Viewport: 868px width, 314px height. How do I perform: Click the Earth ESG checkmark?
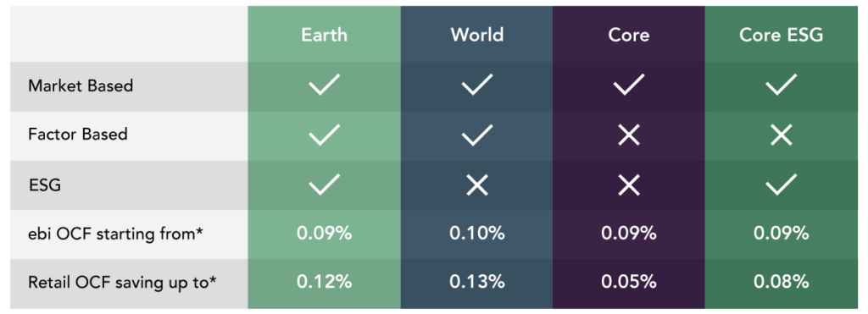[325, 185]
